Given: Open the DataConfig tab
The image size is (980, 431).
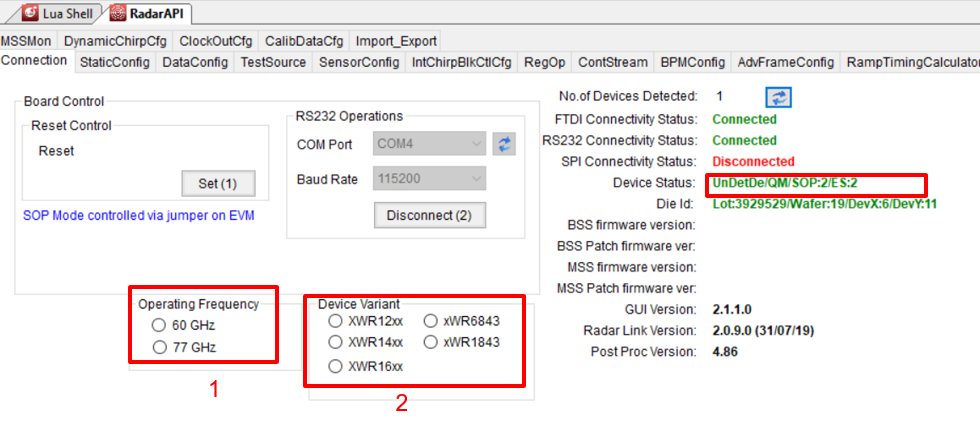Looking at the screenshot, I should click(x=194, y=62).
